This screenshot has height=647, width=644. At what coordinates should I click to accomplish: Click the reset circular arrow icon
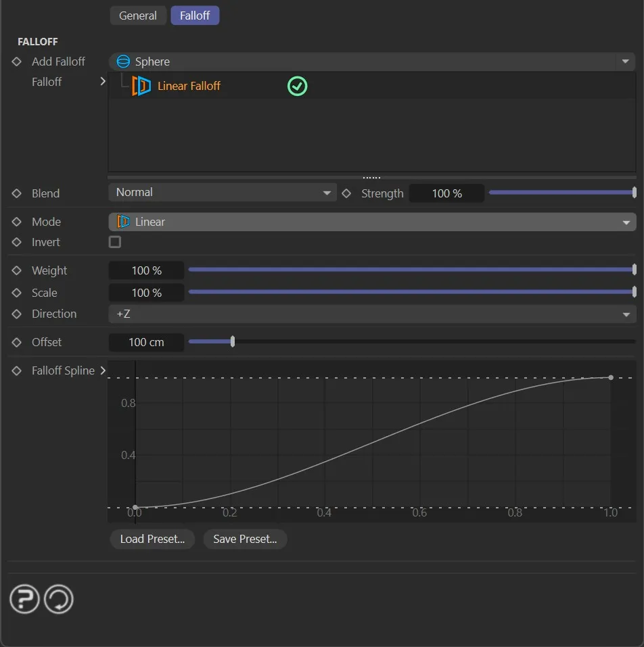click(x=59, y=599)
